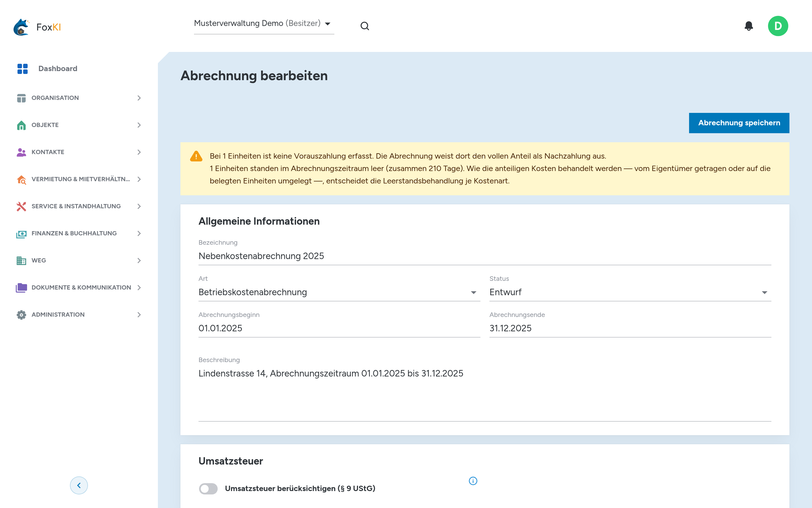The image size is (812, 508).
Task: Open KONTAKTE menu label
Action: 48,152
